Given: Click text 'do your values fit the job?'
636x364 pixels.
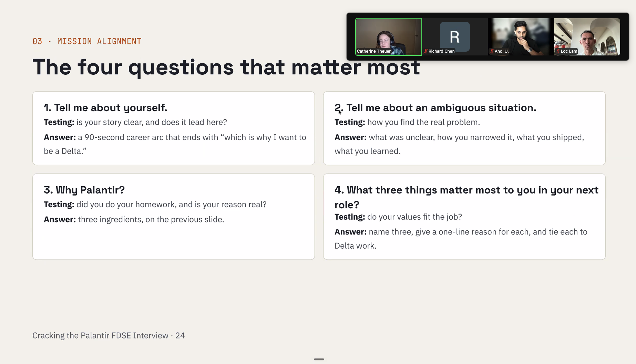Looking at the screenshot, I should pos(414,217).
